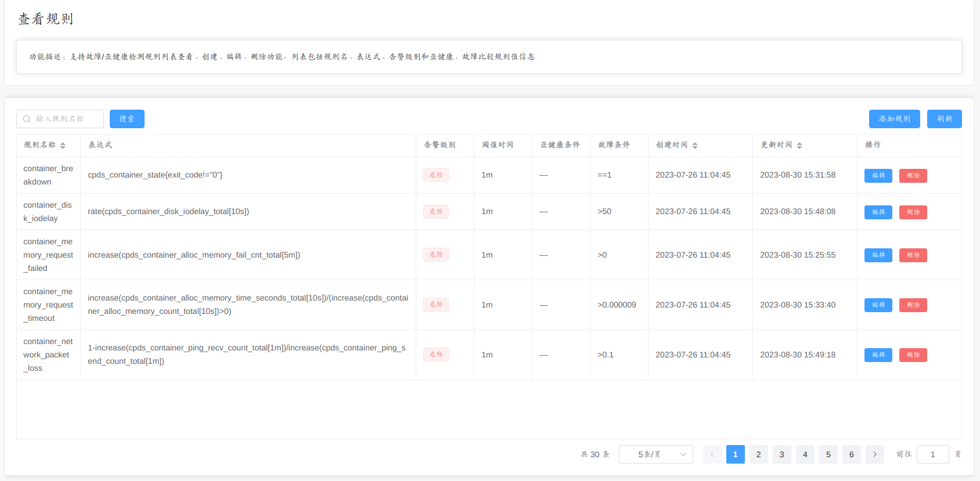Sort by 创建时间 column sort arrows

coord(695,145)
